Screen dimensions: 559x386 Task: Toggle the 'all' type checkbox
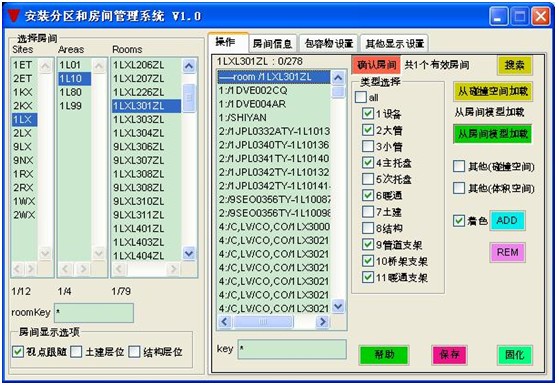(x=360, y=97)
